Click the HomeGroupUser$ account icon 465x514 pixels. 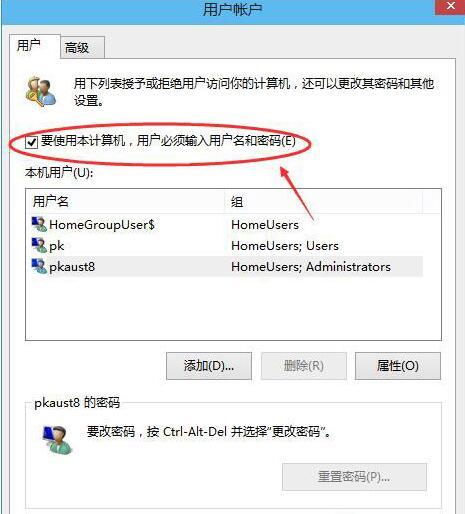pyautogui.click(x=39, y=224)
